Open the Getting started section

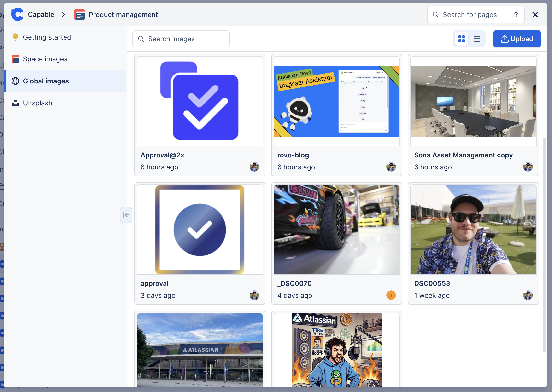(65, 37)
